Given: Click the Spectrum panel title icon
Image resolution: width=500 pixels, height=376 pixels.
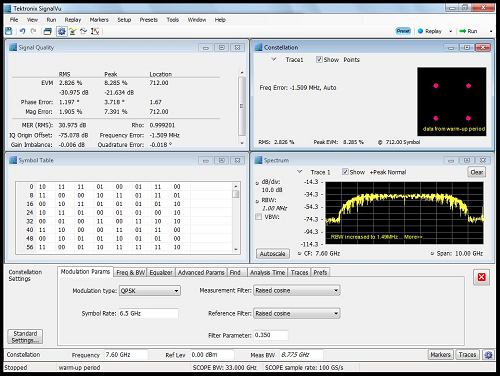Looking at the screenshot, I should pos(258,160).
